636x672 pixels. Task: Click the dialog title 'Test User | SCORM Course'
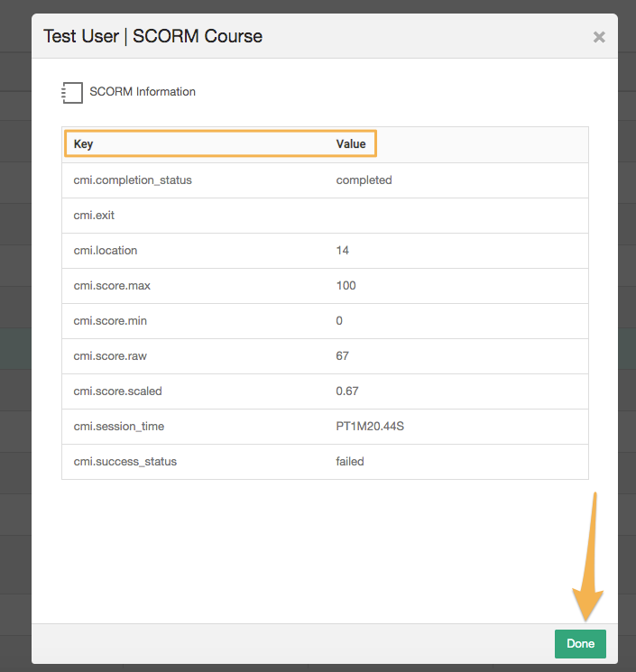152,36
